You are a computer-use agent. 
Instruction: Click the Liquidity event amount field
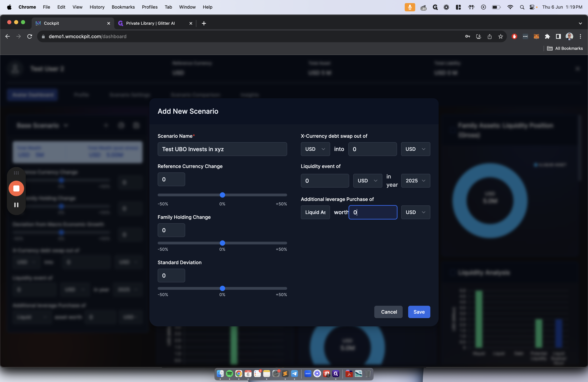pyautogui.click(x=325, y=181)
